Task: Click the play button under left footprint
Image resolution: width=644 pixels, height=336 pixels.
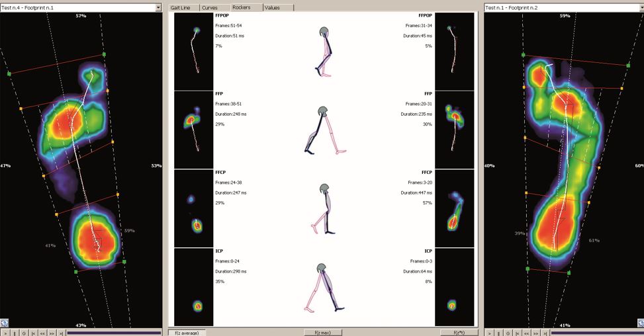Action: pyautogui.click(x=5, y=333)
